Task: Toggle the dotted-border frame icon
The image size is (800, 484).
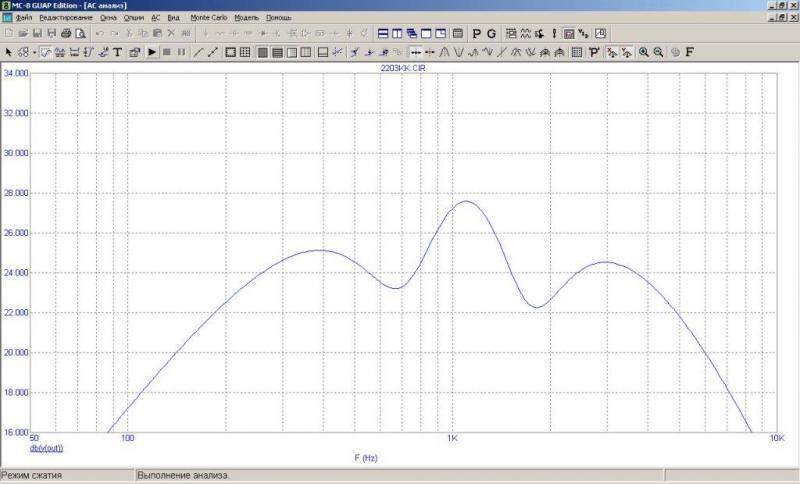Action: click(x=231, y=52)
